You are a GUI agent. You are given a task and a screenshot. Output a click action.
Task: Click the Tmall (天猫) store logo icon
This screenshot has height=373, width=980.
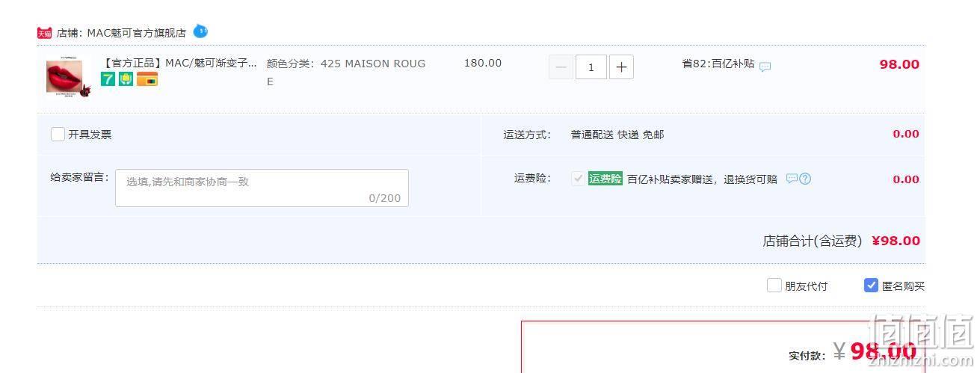44,33
